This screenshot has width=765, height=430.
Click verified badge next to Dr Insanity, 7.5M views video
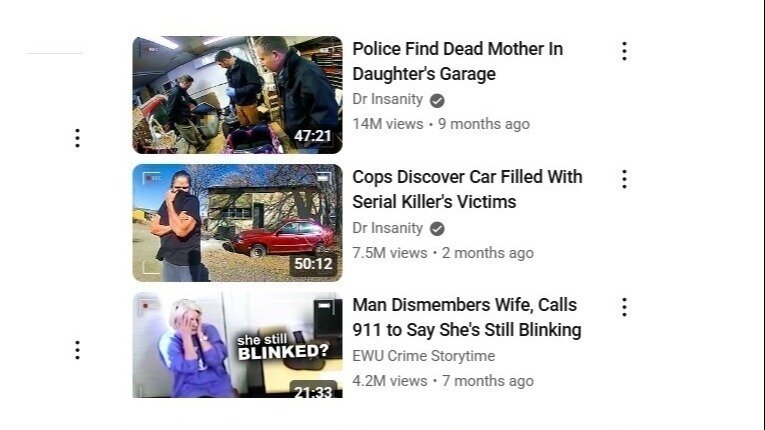coord(437,228)
